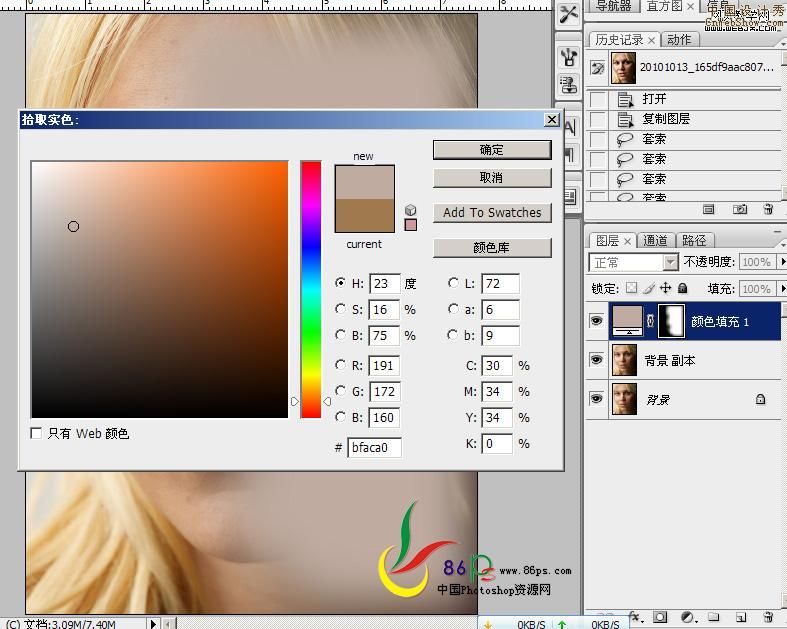Select the H hue radio button
Image resolution: width=787 pixels, height=629 pixels.
[x=340, y=283]
